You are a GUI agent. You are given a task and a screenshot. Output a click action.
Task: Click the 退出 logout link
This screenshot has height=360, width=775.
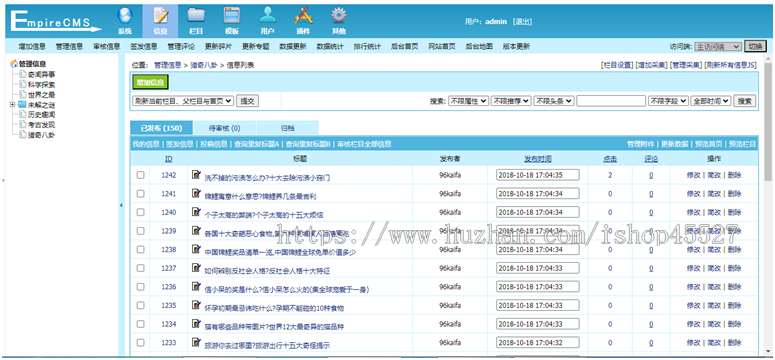(522, 22)
